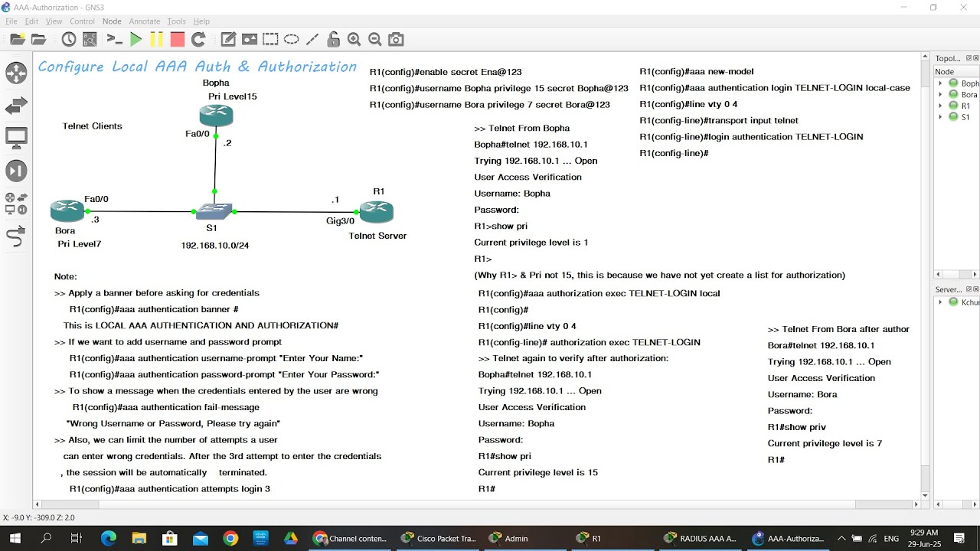Open the snapshots manager clock icon
Image resolution: width=980 pixels, height=551 pixels.
tap(69, 39)
